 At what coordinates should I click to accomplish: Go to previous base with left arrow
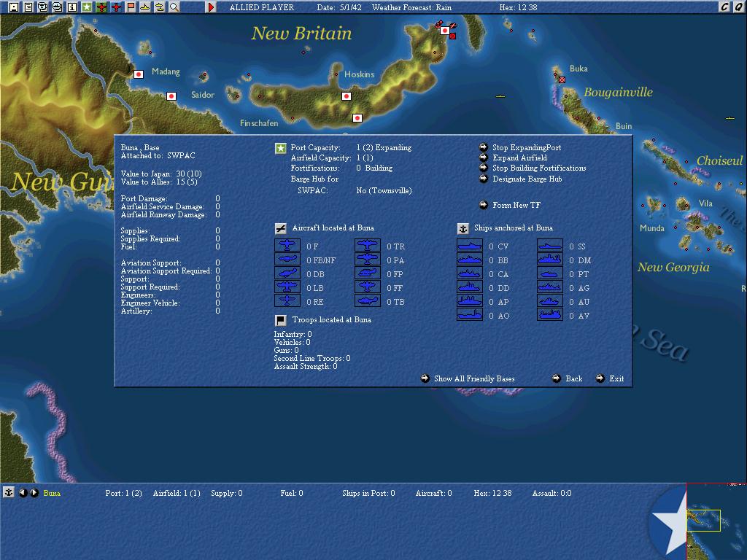coord(23,493)
